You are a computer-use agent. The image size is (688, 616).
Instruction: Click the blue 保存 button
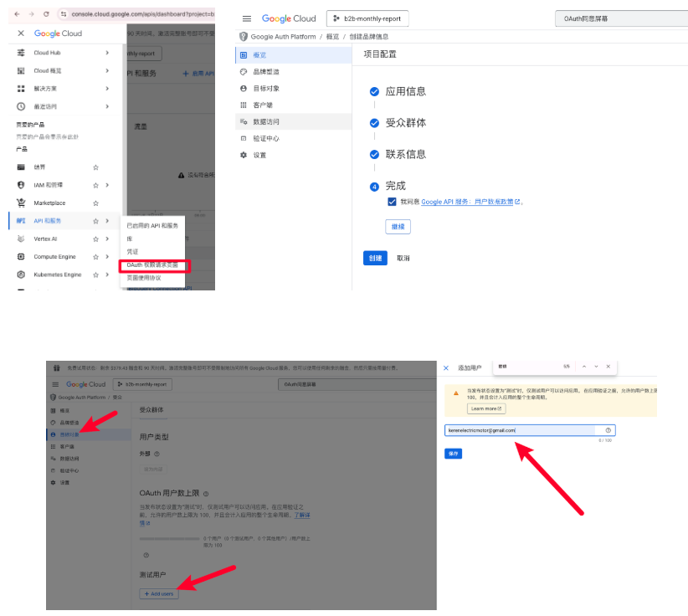coord(454,454)
